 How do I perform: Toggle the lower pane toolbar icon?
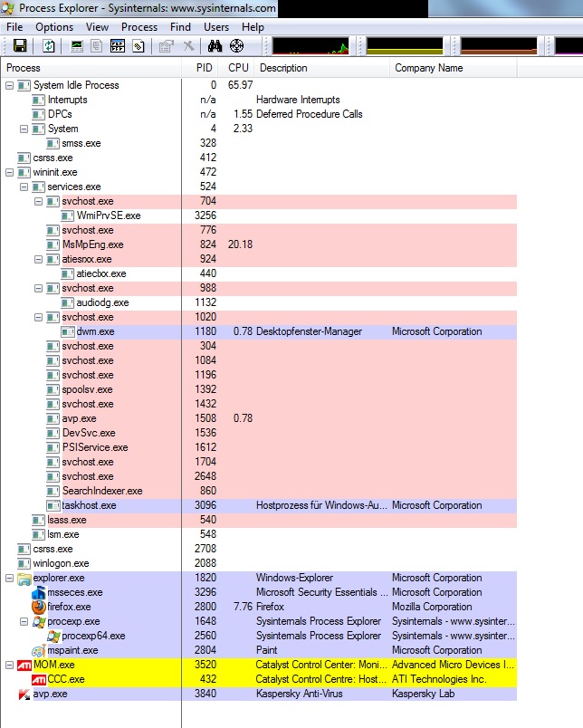click(118, 46)
